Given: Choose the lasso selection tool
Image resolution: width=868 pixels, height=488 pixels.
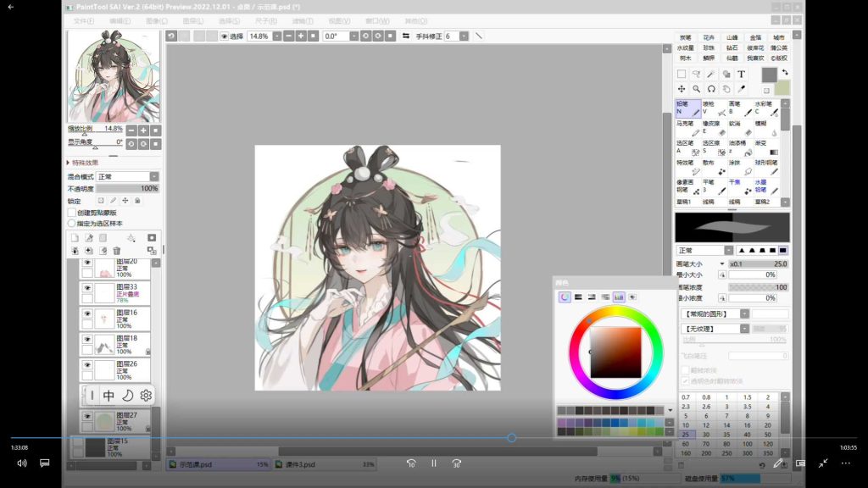Looking at the screenshot, I should (x=697, y=75).
